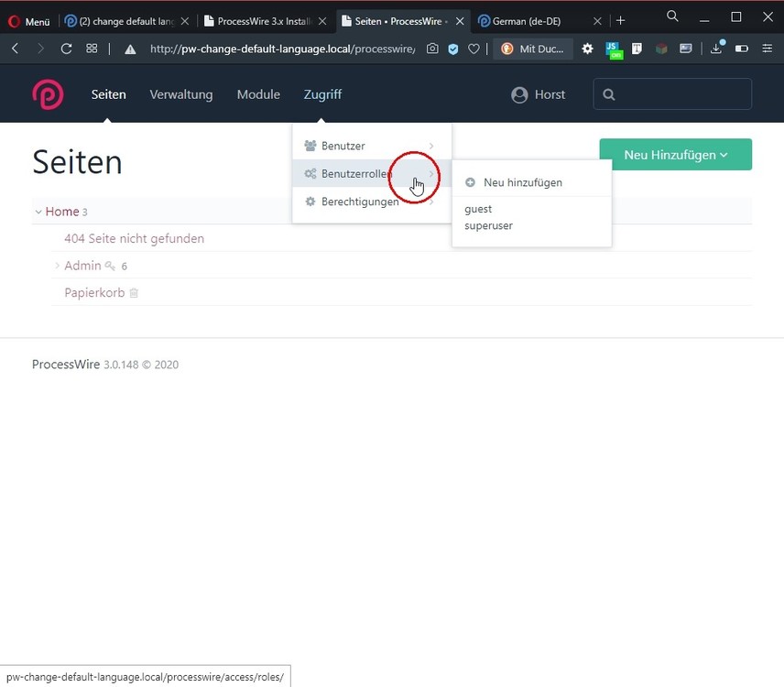Collapse the Home tree item chevron
784x687 pixels.
38,212
